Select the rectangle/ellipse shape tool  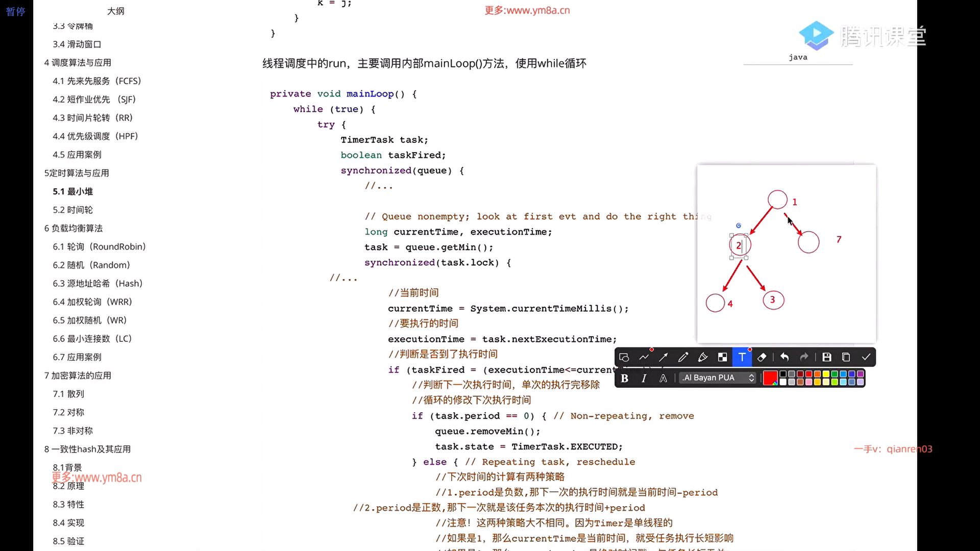tap(624, 357)
